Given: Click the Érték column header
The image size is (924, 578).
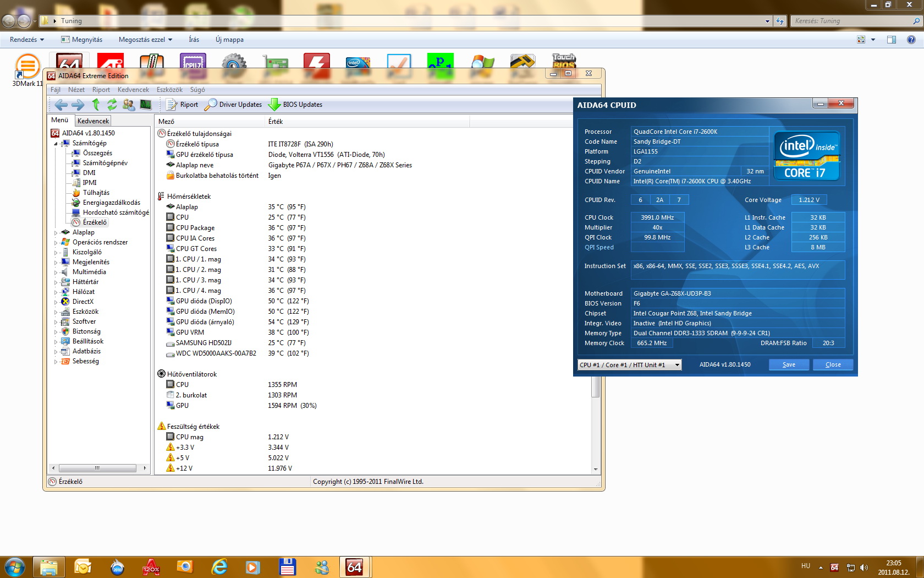Looking at the screenshot, I should (367, 121).
